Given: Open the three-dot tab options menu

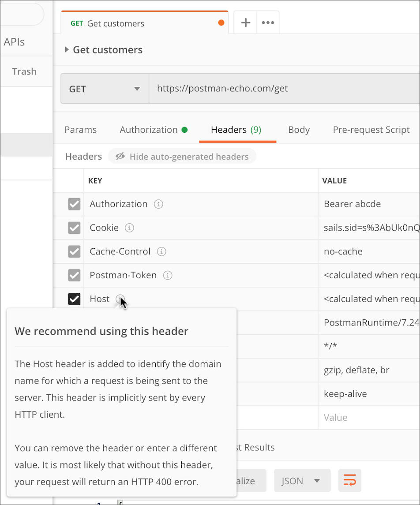Looking at the screenshot, I should pos(268,22).
